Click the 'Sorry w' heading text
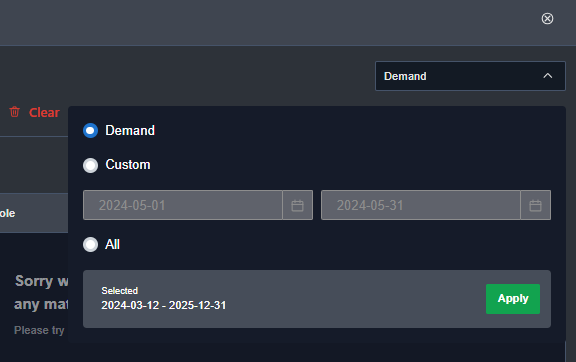 pyautogui.click(x=42, y=281)
